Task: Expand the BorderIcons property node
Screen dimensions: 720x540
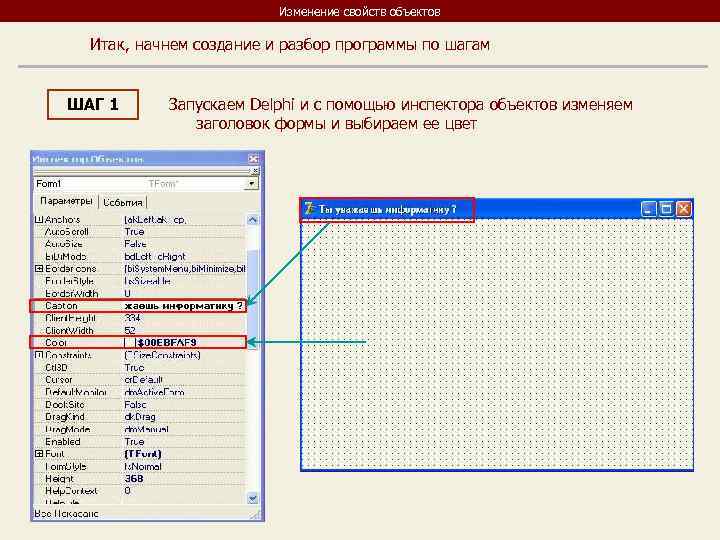Action: 39,269
